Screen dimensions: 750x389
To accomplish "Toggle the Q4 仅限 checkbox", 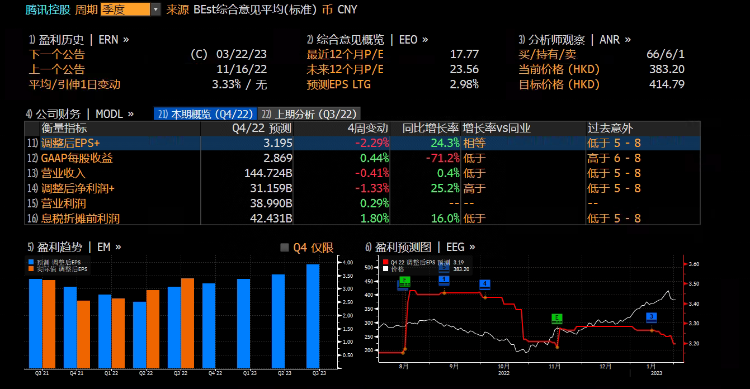I will [x=285, y=247].
